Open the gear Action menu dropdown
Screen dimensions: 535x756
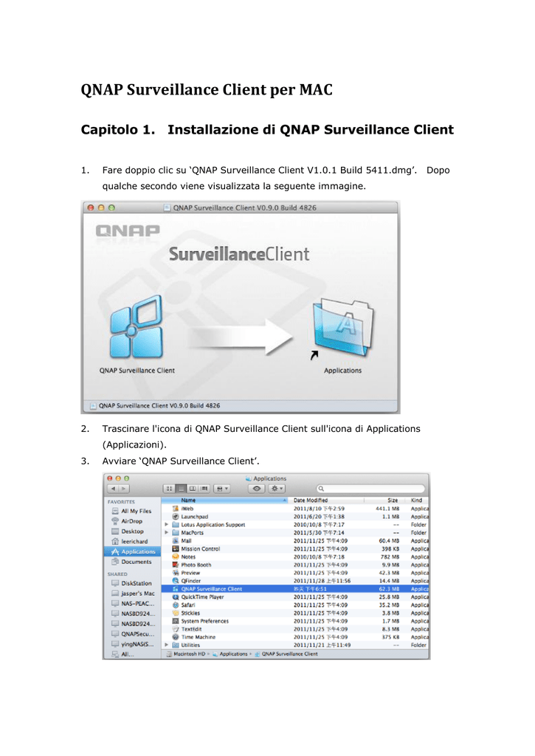click(277, 489)
